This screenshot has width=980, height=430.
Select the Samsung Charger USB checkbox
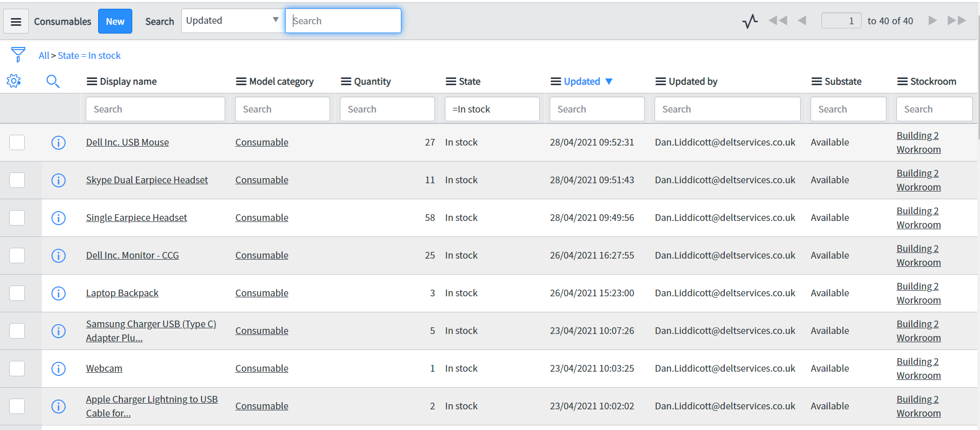tap(17, 331)
